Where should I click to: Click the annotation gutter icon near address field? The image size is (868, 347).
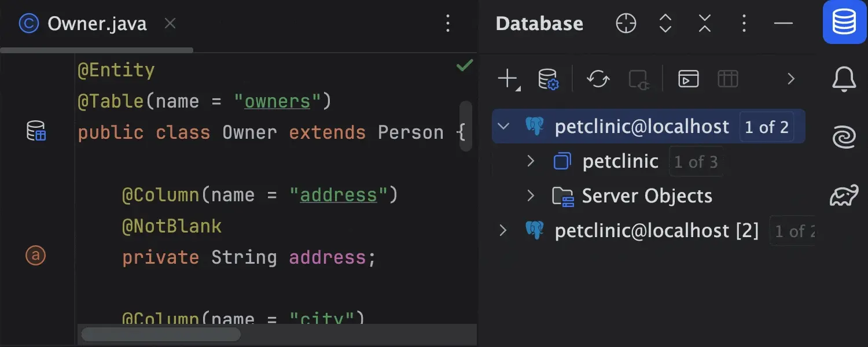[x=36, y=256]
